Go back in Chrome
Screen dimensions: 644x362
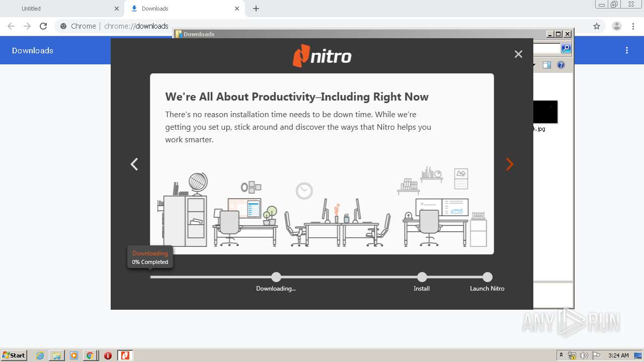(11, 26)
